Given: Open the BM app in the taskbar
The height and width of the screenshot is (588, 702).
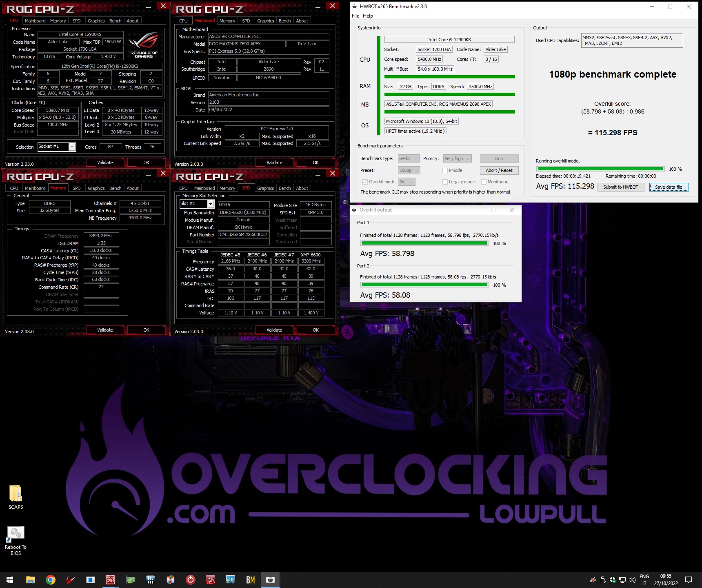Looking at the screenshot, I should (x=251, y=579).
